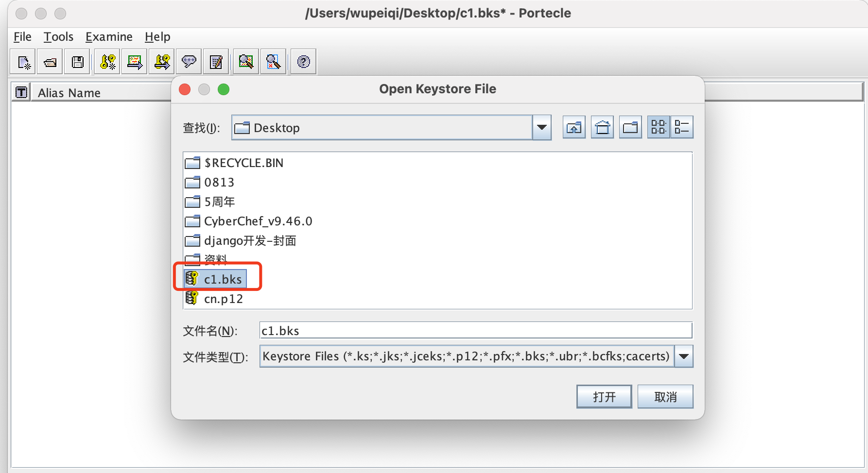The width and height of the screenshot is (868, 473).
Task: Close the Open Keystore File dialog
Action: 185,89
